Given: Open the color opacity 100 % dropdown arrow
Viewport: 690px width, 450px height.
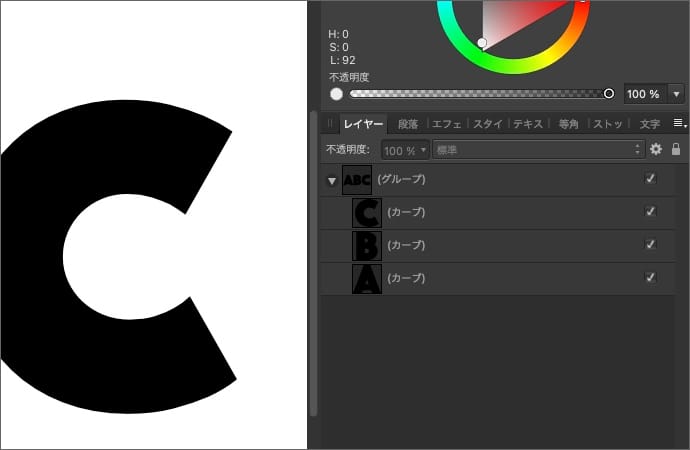Looking at the screenshot, I should (677, 94).
